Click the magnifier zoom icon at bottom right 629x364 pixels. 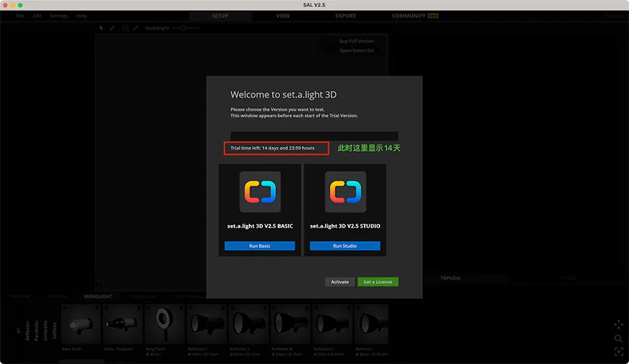(619, 338)
